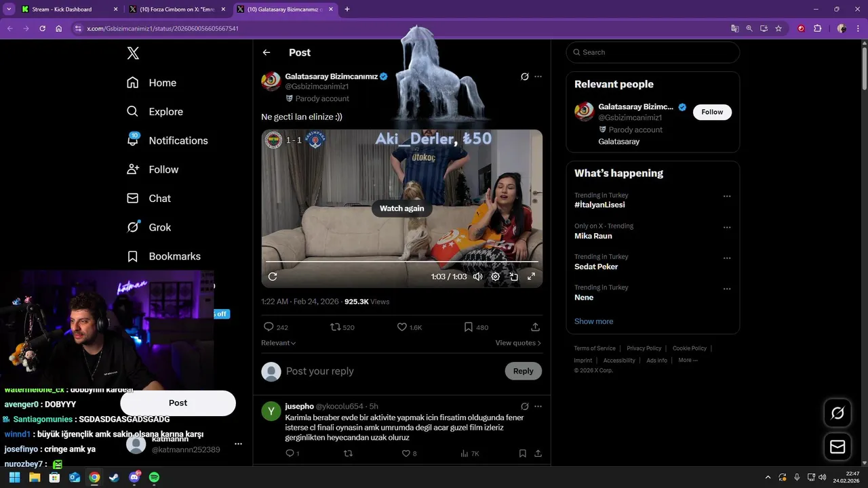Expand the More footer menu

click(x=688, y=360)
